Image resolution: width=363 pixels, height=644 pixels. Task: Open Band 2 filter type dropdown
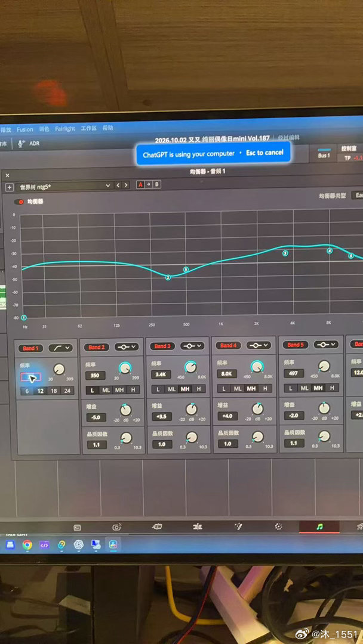coord(127,347)
